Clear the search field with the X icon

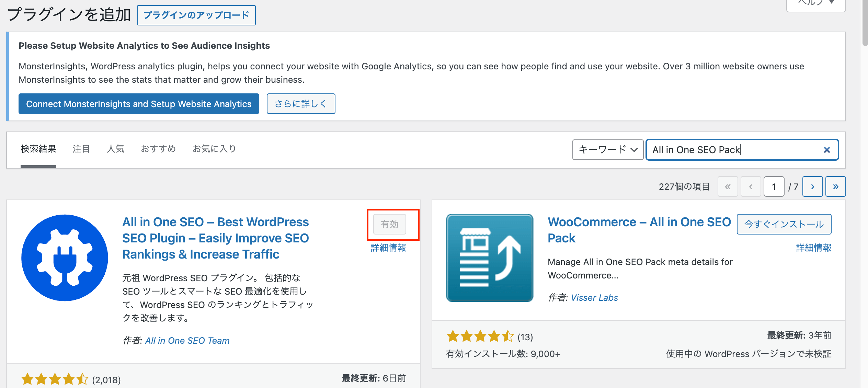pos(827,150)
